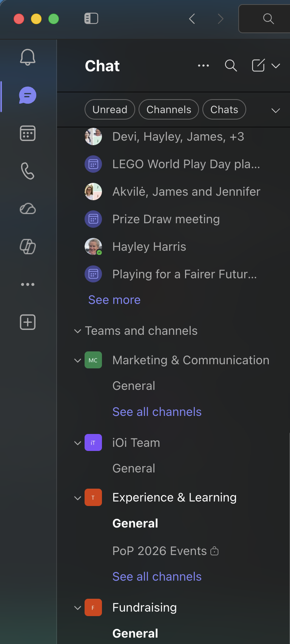Screen dimensions: 290x644
Task: Collapse iOi Team chevron
Action: (x=77, y=443)
